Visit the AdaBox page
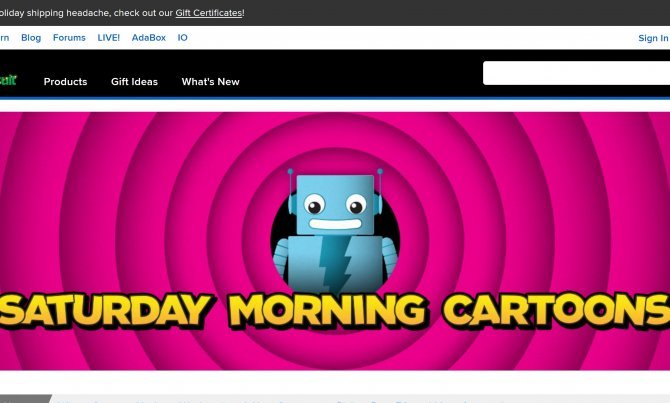This screenshot has height=403, width=670. tap(149, 38)
